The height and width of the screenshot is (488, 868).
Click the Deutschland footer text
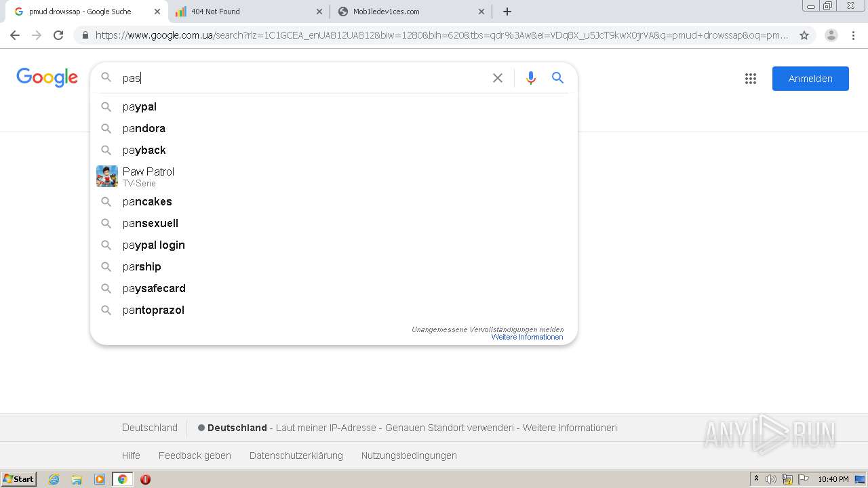(x=150, y=428)
